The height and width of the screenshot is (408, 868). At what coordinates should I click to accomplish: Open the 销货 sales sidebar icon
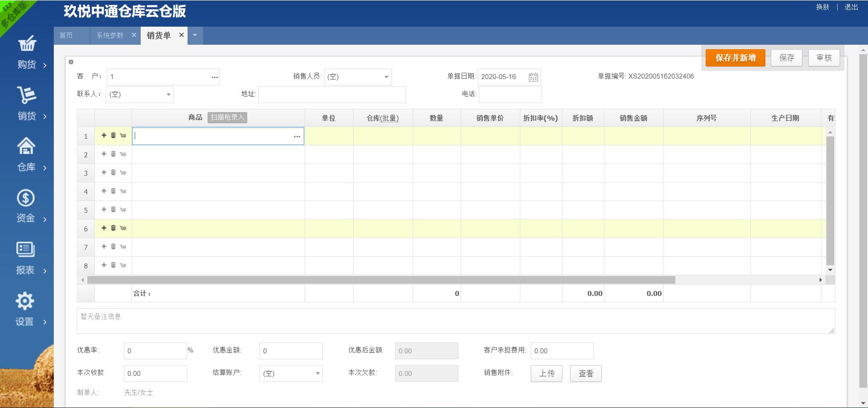click(x=27, y=95)
